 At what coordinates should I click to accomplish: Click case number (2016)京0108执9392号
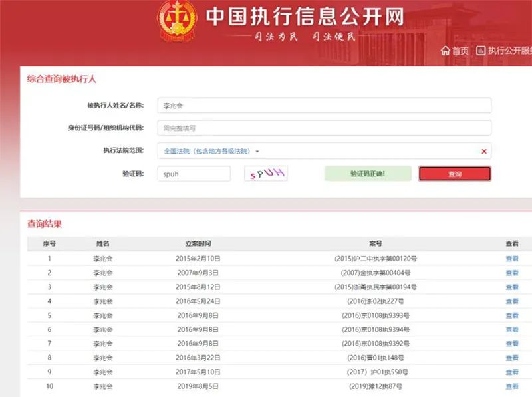click(376, 344)
